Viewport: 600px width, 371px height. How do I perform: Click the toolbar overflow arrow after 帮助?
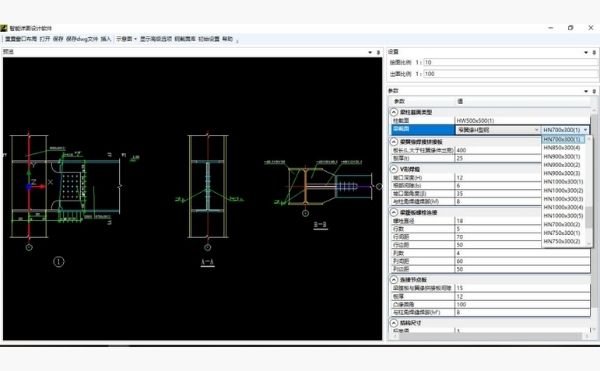pos(238,40)
